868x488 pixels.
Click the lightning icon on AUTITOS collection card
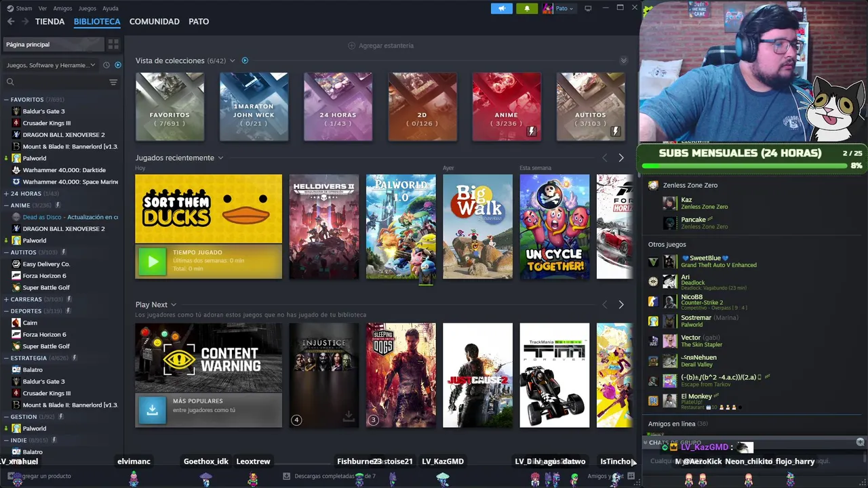coord(616,131)
